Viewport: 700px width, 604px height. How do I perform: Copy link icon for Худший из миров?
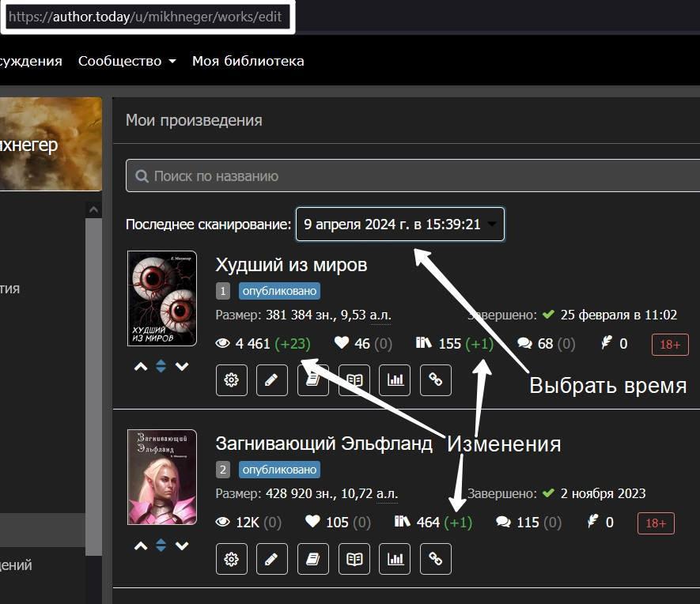436,380
